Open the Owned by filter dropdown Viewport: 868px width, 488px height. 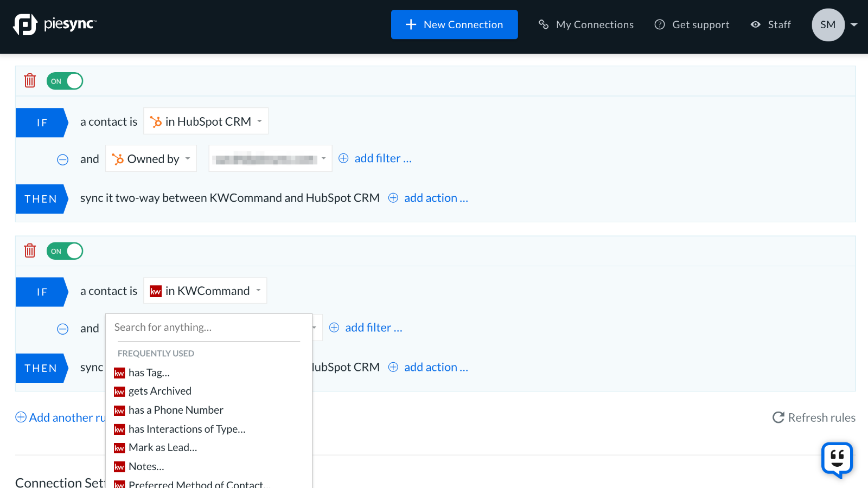[x=151, y=159]
